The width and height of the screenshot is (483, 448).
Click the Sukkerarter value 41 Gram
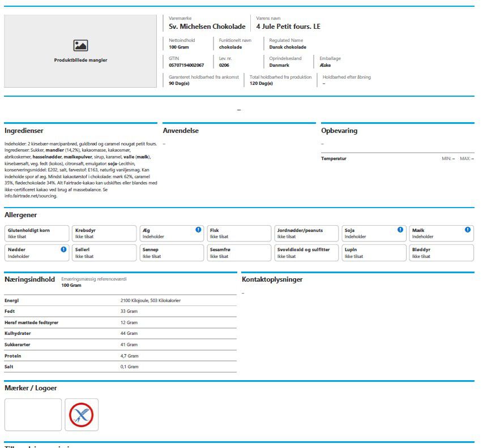pos(129,344)
